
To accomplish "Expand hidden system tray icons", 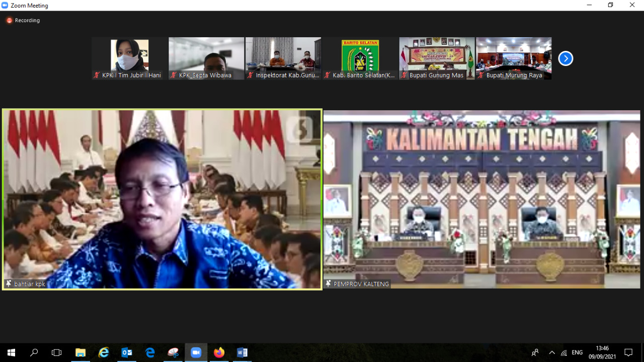I will pos(552,352).
